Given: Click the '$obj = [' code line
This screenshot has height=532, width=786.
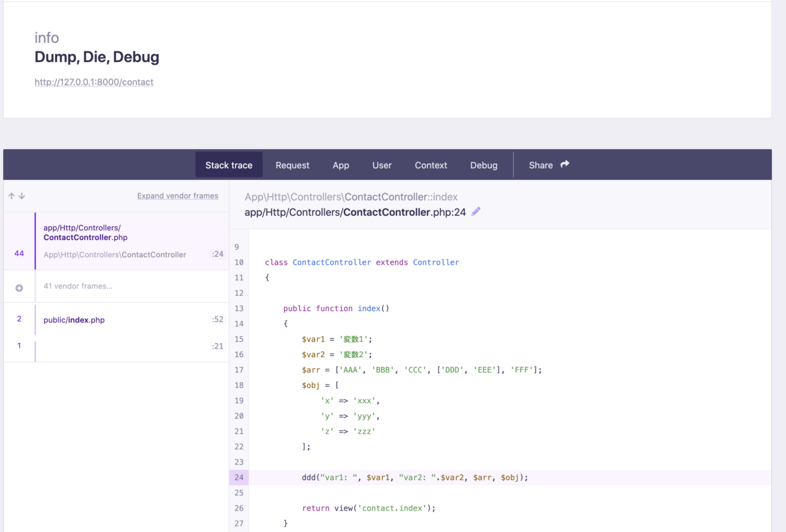Looking at the screenshot, I should (321, 385).
